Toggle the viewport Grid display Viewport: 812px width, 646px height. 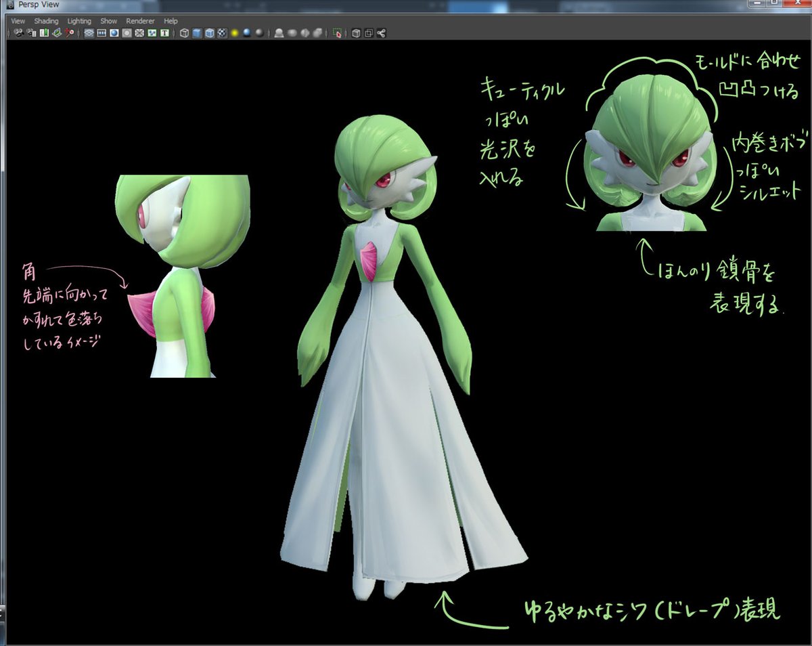(x=89, y=33)
